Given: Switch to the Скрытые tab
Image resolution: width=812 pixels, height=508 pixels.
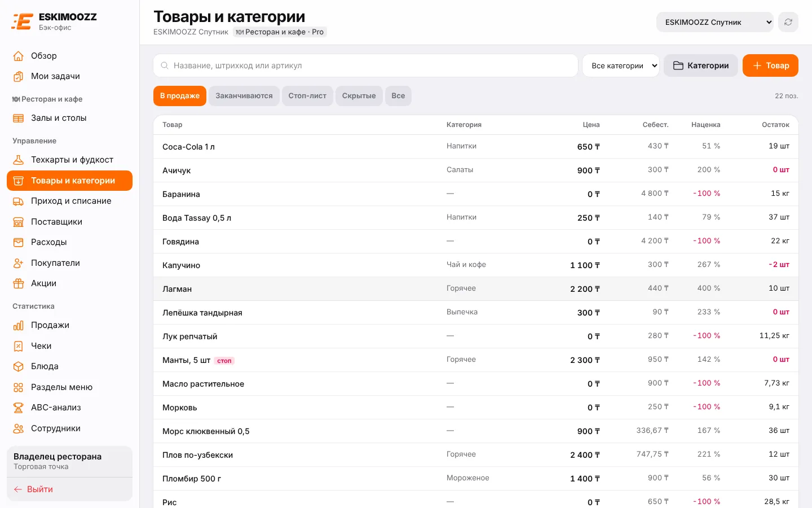Looking at the screenshot, I should tap(359, 96).
